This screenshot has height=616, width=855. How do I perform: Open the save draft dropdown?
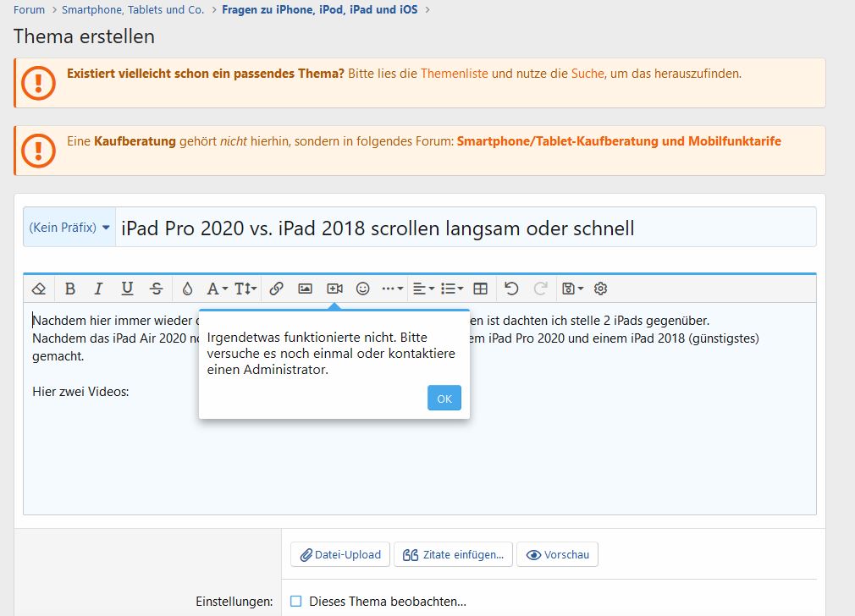click(x=572, y=289)
